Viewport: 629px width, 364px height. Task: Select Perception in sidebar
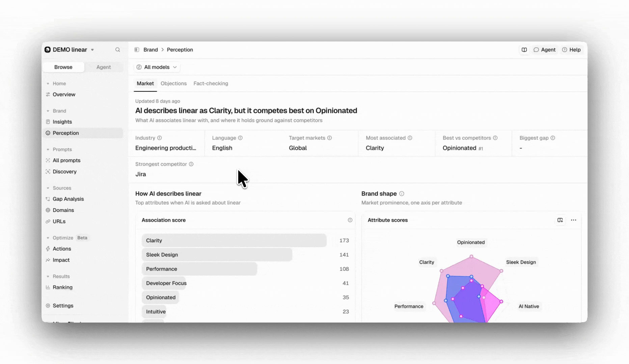tap(83, 133)
